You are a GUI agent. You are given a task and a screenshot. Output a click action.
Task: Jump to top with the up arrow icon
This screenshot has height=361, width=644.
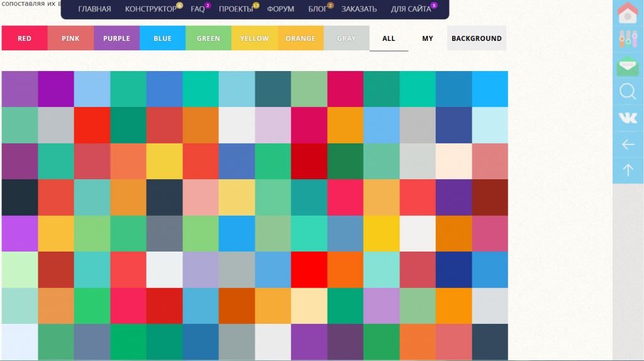point(628,170)
